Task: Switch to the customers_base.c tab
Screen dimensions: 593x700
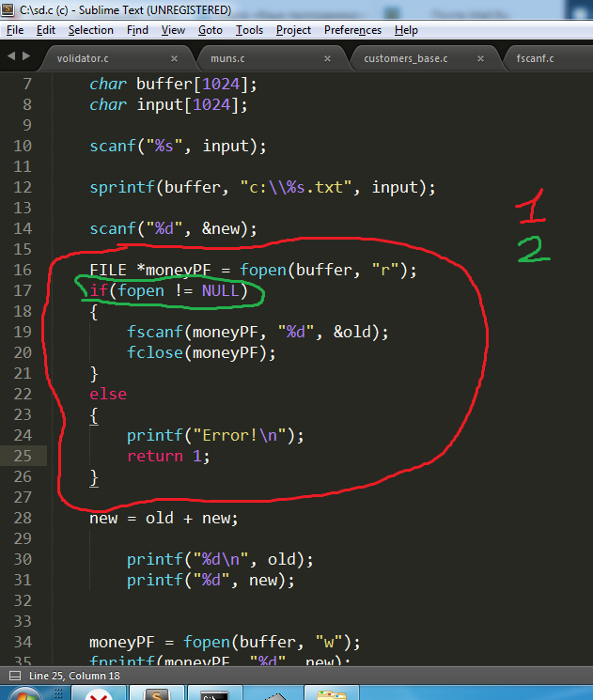Action: click(406, 58)
